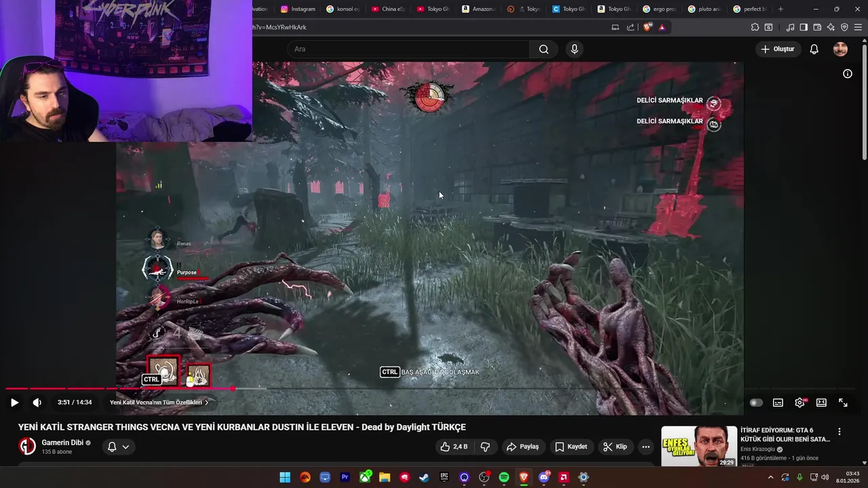
Task: Open Discord from the taskbar
Action: (543, 477)
